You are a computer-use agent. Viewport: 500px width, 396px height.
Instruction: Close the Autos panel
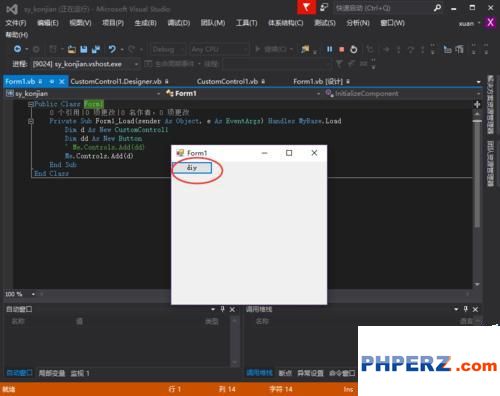coord(232,309)
